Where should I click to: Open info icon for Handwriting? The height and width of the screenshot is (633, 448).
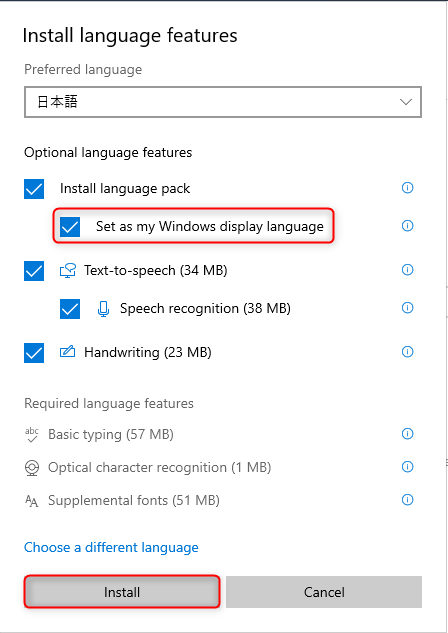tap(407, 352)
